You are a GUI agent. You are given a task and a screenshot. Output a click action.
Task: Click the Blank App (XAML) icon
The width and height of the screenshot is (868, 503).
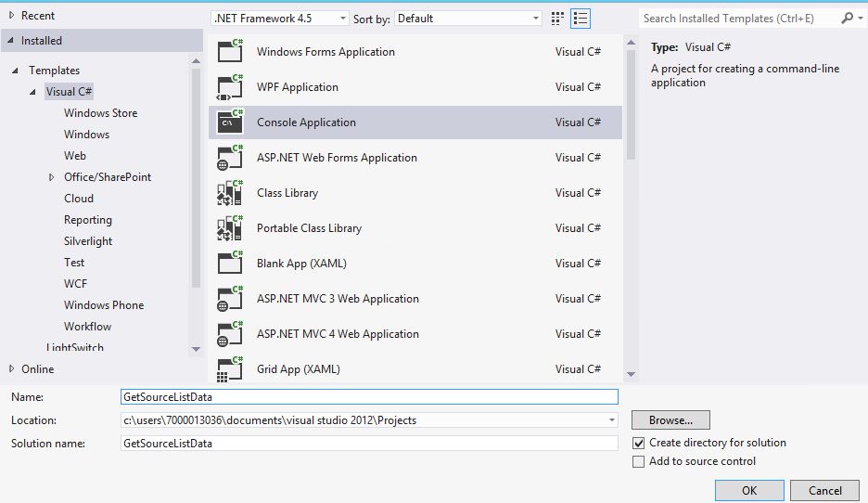click(x=229, y=263)
